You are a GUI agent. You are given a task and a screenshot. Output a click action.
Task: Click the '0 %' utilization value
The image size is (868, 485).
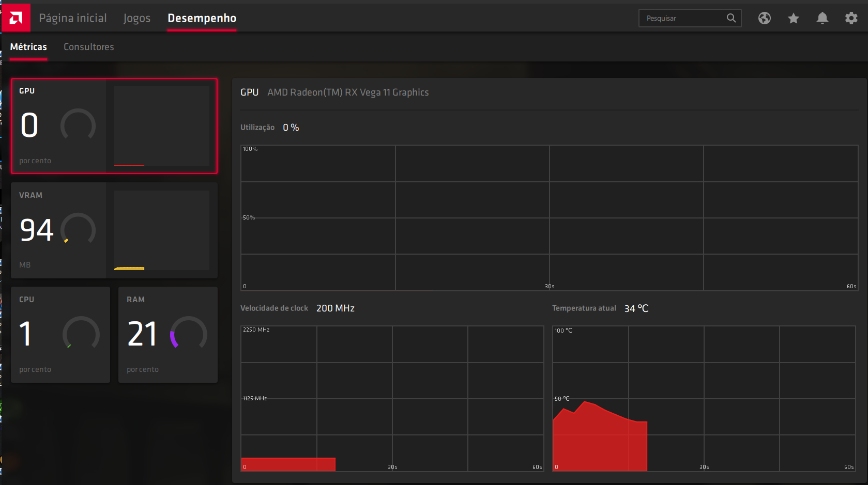pos(291,128)
